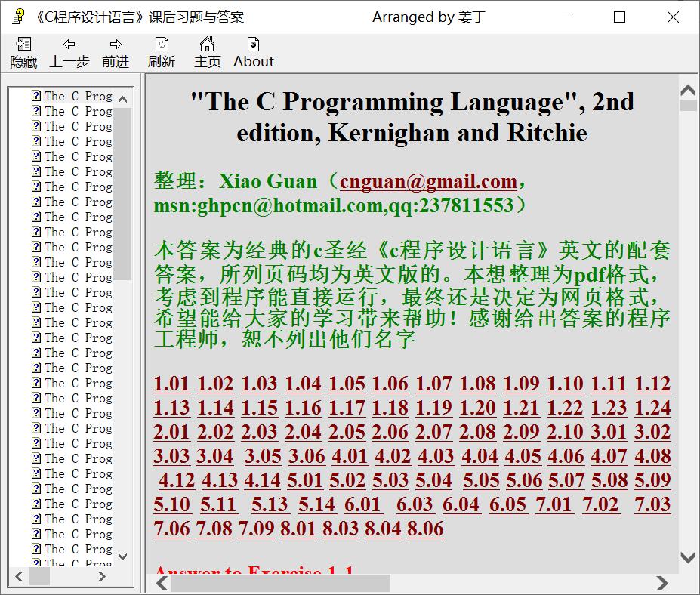Open exercise link 7.01
Screen dimensions: 700x595
coord(554,505)
